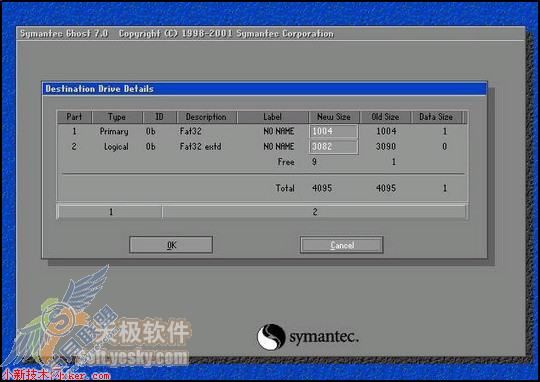Select partition 2 segment in layout bar
This screenshot has height=382, width=540.
(x=314, y=211)
